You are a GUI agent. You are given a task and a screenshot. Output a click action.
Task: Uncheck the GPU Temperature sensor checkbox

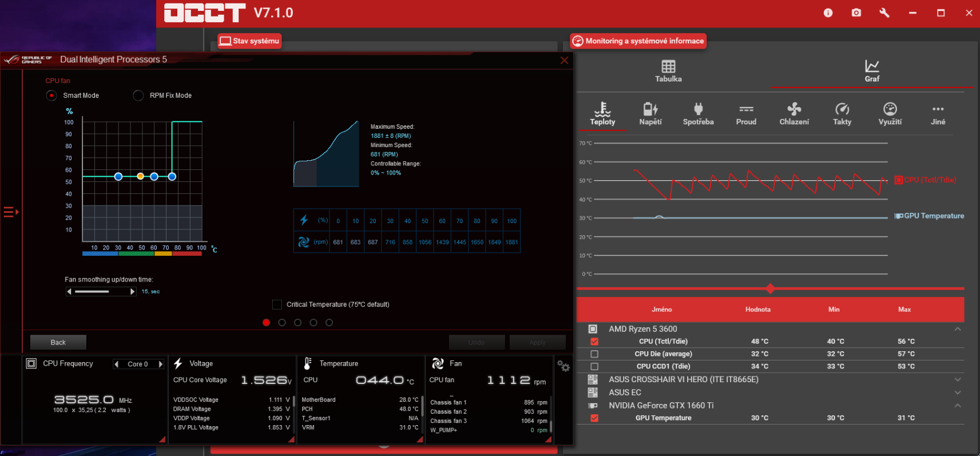(594, 418)
